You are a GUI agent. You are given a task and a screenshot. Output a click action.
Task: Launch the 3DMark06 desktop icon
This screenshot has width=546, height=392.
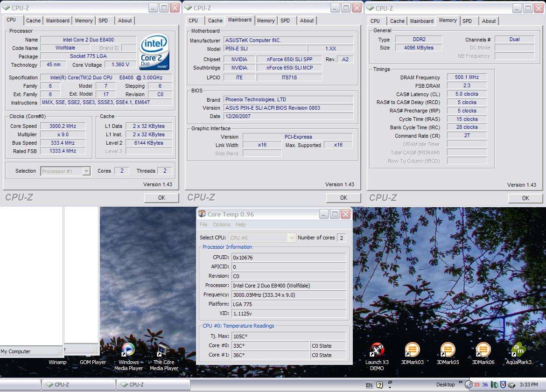click(x=483, y=354)
